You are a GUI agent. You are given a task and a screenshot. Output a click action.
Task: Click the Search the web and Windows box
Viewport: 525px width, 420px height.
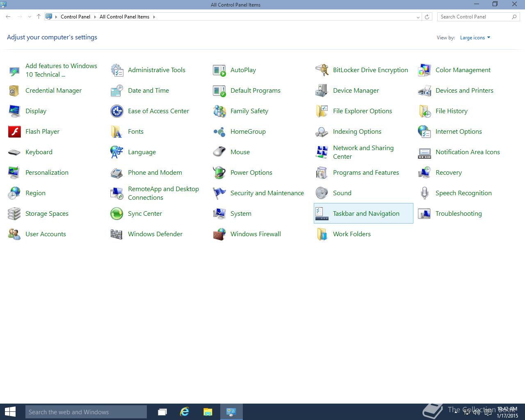point(86,412)
